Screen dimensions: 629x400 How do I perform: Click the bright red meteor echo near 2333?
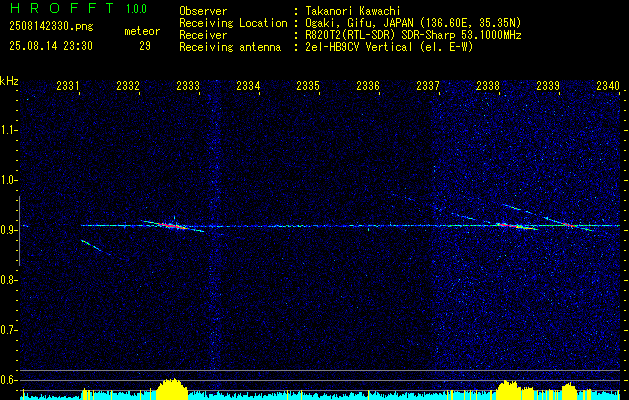coord(172,226)
